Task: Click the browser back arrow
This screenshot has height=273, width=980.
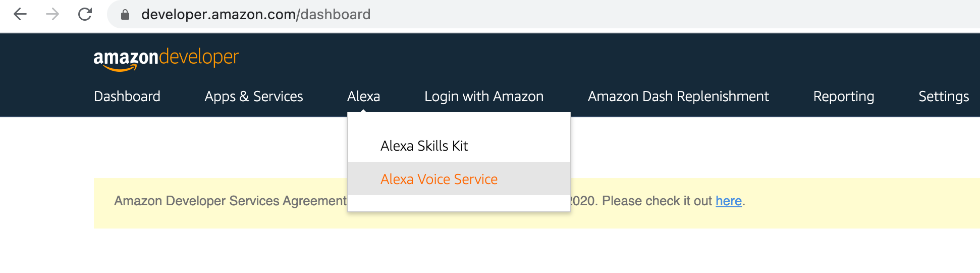Action: tap(20, 14)
